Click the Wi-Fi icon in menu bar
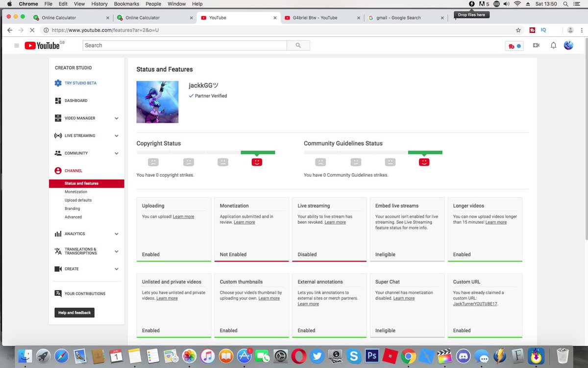 tap(517, 4)
